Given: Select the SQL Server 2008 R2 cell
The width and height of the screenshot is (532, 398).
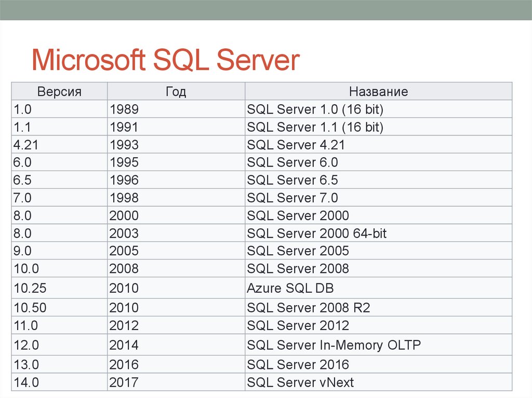Looking at the screenshot, I should [309, 308].
